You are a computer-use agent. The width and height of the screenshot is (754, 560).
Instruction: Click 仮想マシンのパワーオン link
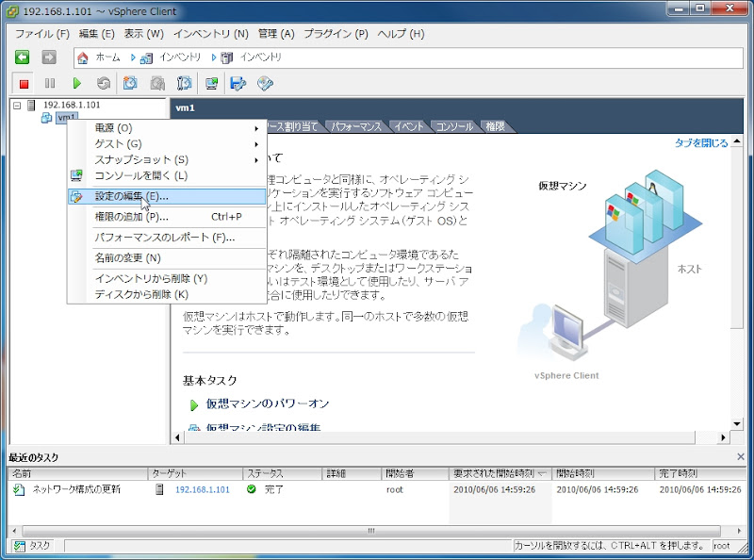(268, 404)
